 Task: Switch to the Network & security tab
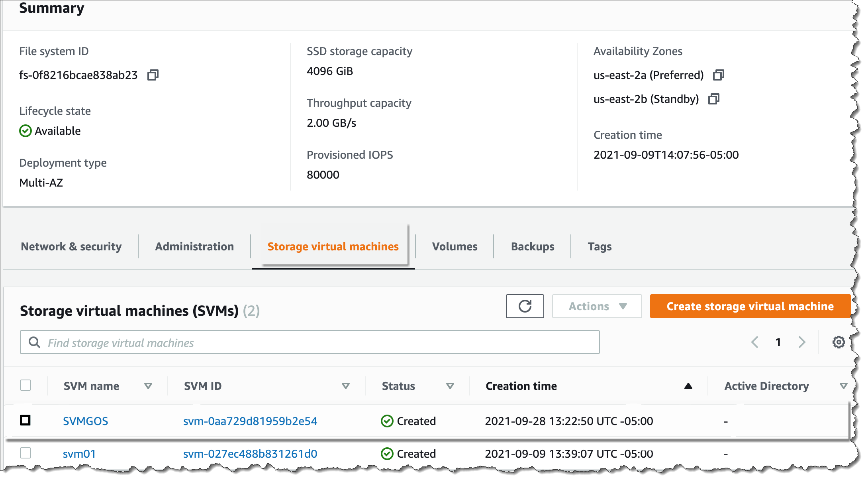click(71, 246)
